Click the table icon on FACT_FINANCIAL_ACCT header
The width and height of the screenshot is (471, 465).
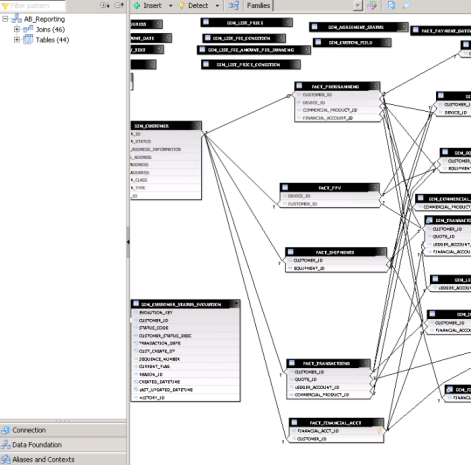click(x=294, y=422)
